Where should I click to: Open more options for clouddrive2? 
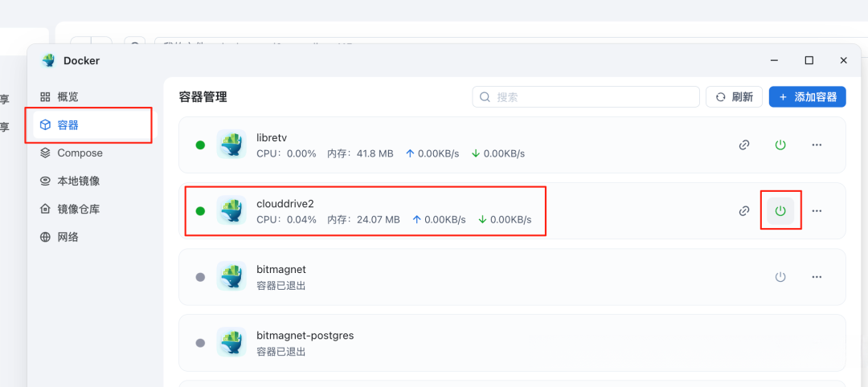point(817,210)
